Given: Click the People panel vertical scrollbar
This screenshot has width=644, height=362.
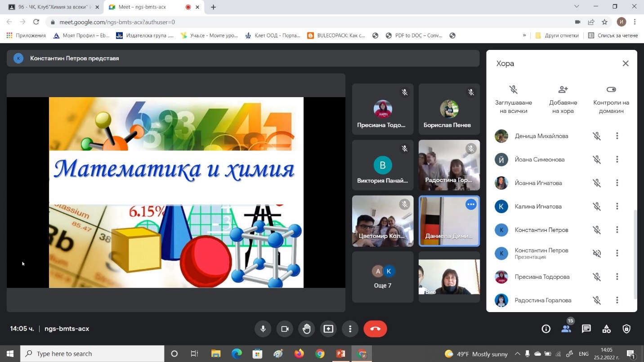Looking at the screenshot, I should pyautogui.click(x=635, y=254).
